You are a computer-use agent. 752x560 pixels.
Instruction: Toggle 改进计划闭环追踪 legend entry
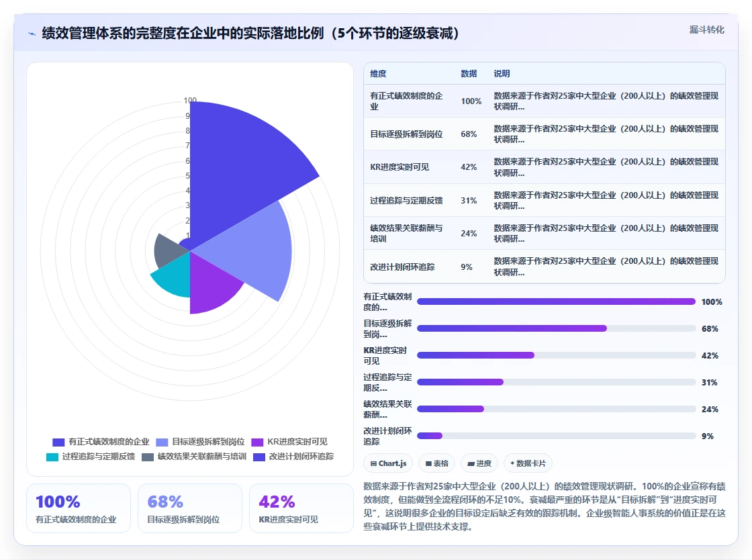(293, 457)
